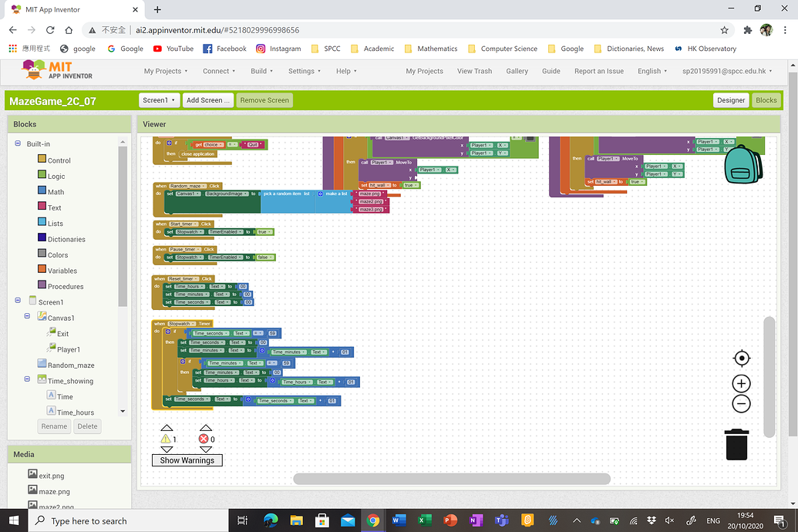Switch to Designer view
Screen dimensions: 798x532
pos(730,100)
